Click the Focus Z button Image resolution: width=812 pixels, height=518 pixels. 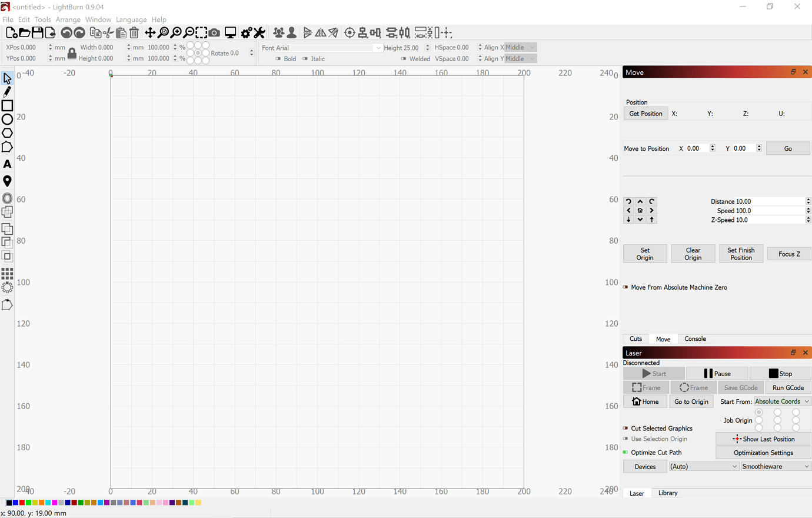[789, 254]
